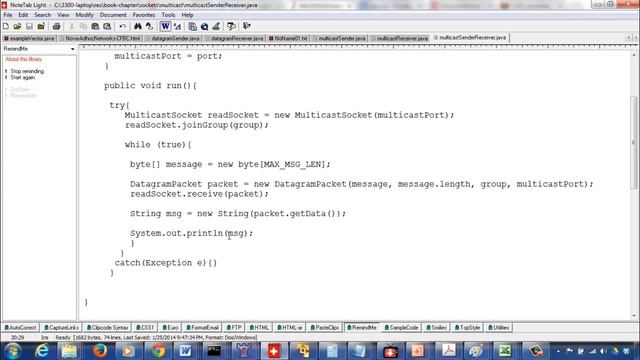The height and width of the screenshot is (360, 640).
Task: Place cursor on readSocket.joinGroup(group); line
Action: 197,125
